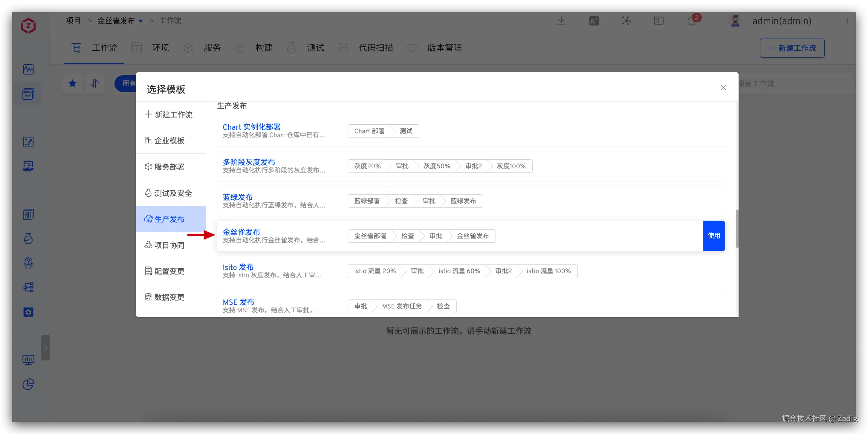Select 项目协同 category
Viewport: 868px width, 434px height.
(x=171, y=245)
